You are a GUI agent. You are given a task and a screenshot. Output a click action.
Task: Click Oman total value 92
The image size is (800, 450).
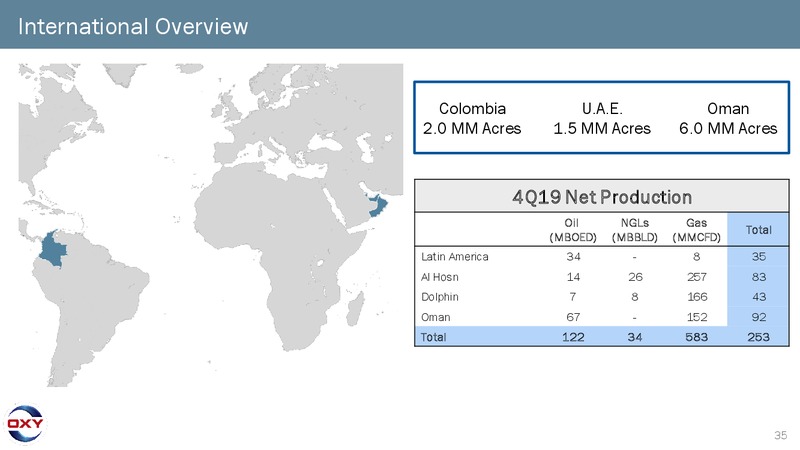coord(759,317)
